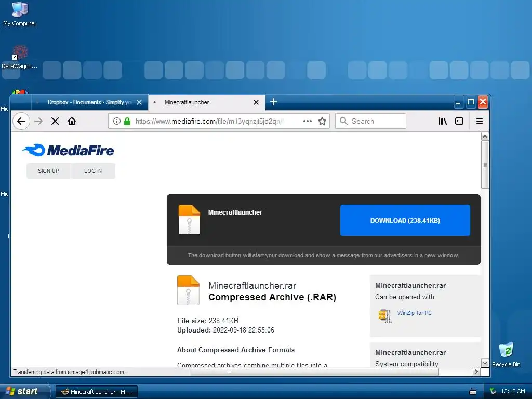Viewport: 532px width, 399px height.
Task: Select the DataWagon desktop shortcut
Action: 20,57
